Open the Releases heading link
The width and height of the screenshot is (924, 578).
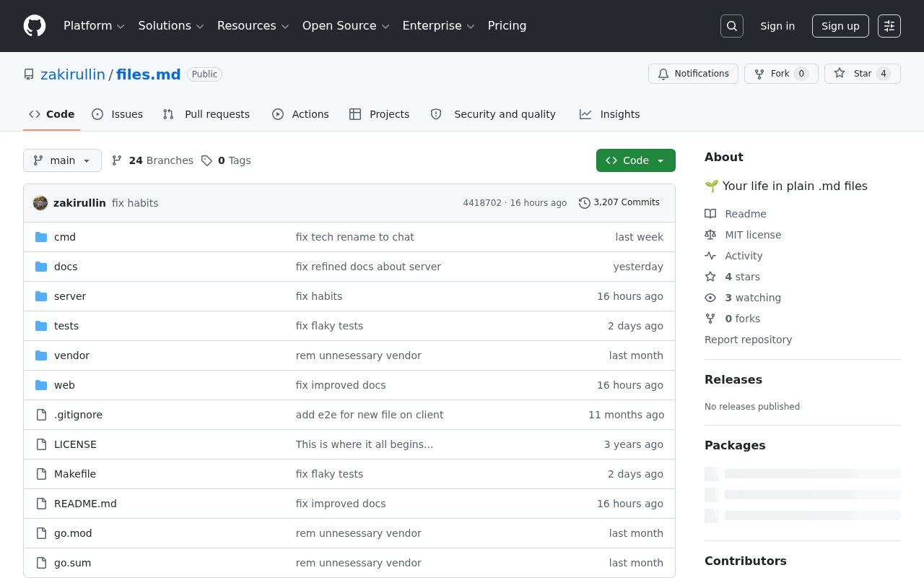(x=733, y=379)
